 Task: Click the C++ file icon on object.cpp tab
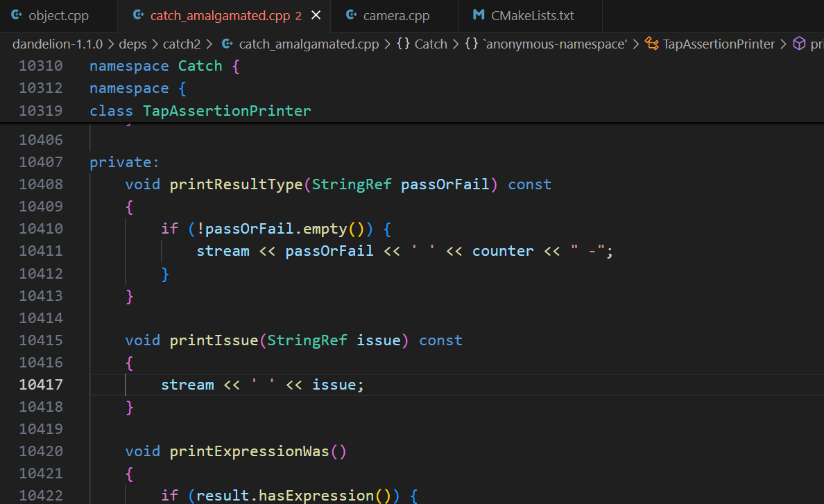coord(17,15)
